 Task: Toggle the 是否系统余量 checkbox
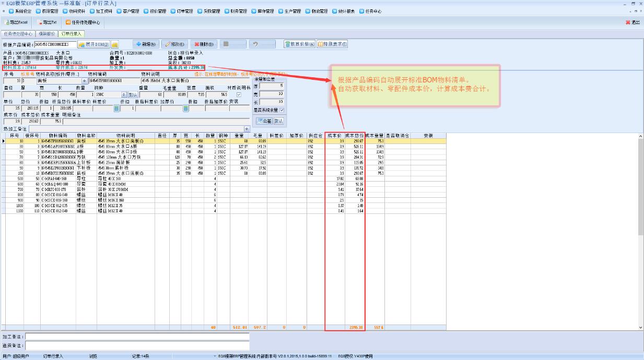pyautogui.click(x=282, y=110)
